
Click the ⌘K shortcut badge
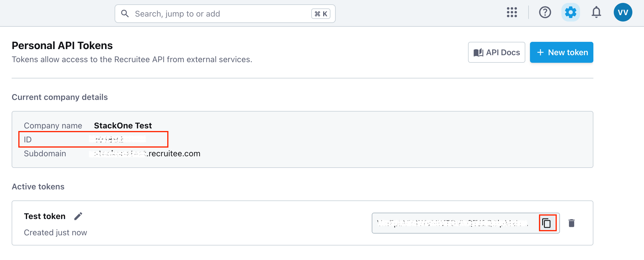(320, 13)
